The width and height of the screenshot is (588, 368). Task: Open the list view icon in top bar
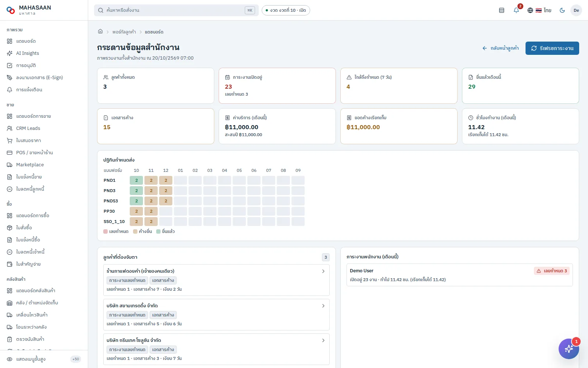(502, 10)
